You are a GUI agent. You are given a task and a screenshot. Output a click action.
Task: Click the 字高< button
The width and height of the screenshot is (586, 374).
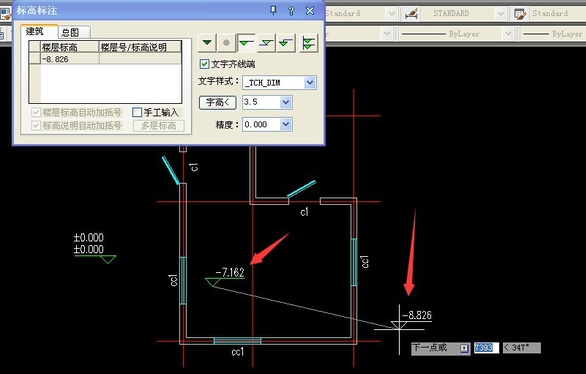(x=218, y=102)
